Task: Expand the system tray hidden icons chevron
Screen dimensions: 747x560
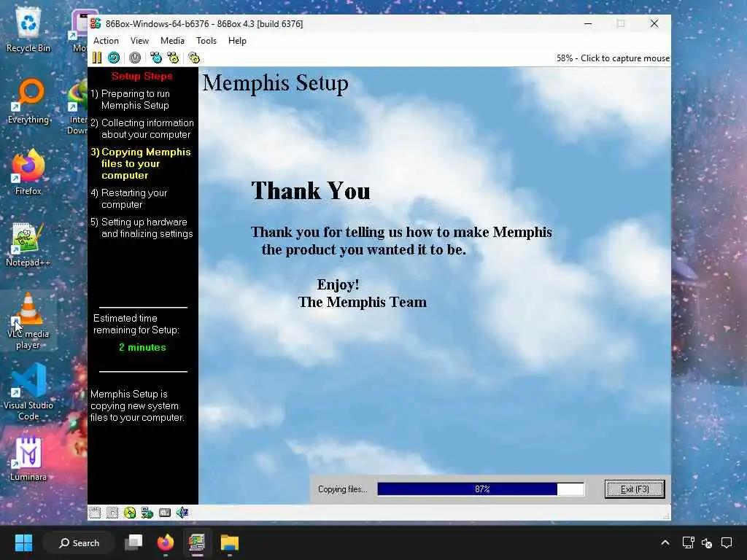Action: coord(665,542)
